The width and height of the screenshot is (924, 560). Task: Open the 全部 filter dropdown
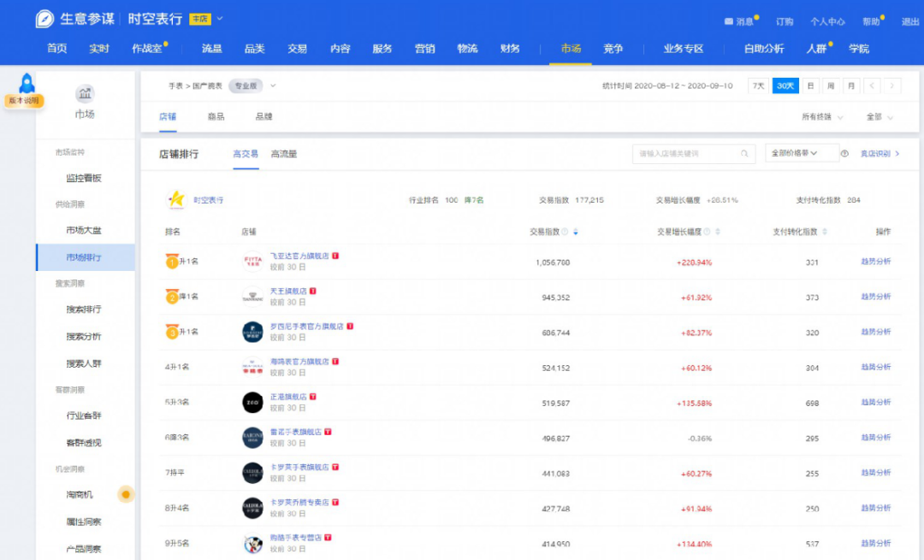(x=880, y=117)
